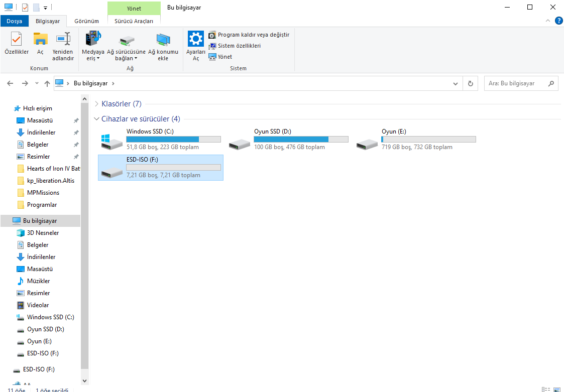Select the ESD-ISO (F:) drive icon

click(x=111, y=172)
